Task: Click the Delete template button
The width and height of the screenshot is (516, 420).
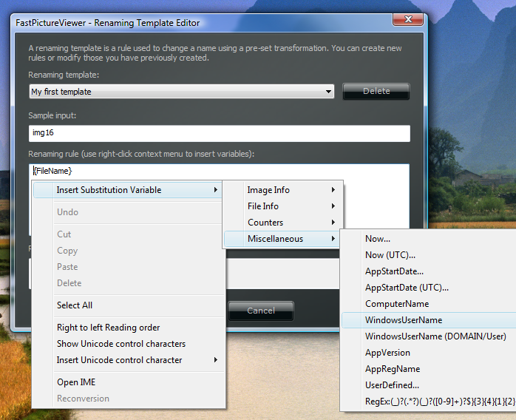Action: [376, 91]
